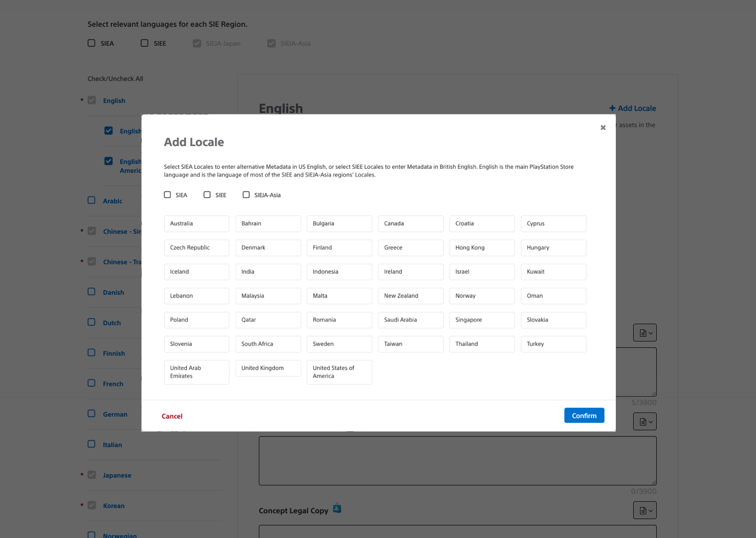Click the icon next to Concept Legal Copy
The width and height of the screenshot is (756, 538).
coord(337,508)
